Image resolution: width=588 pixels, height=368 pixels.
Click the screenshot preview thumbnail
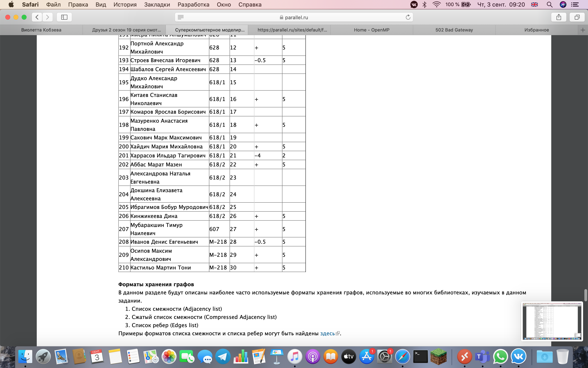[552, 321]
